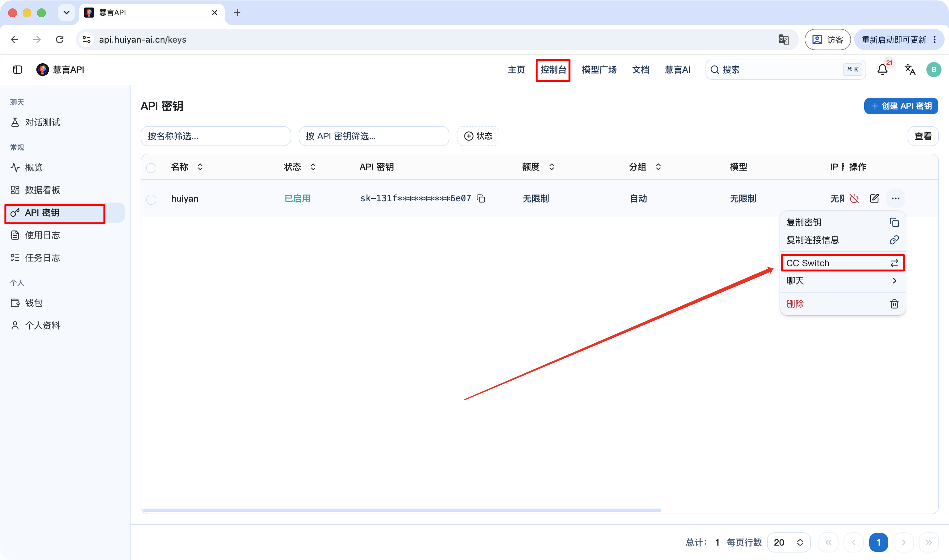Screen dimensions: 949x560
Task: Open a new browser tab
Action: click(237, 13)
